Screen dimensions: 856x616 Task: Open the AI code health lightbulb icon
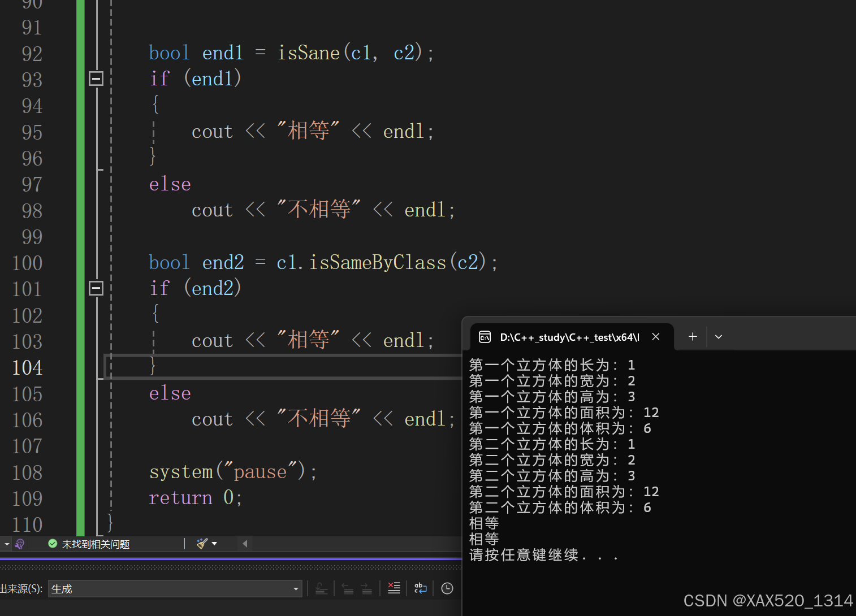19,544
